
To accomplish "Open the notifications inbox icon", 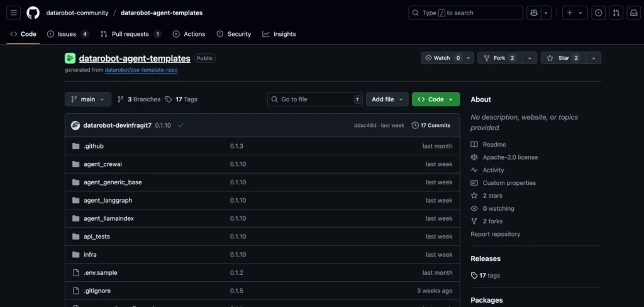I will [633, 13].
